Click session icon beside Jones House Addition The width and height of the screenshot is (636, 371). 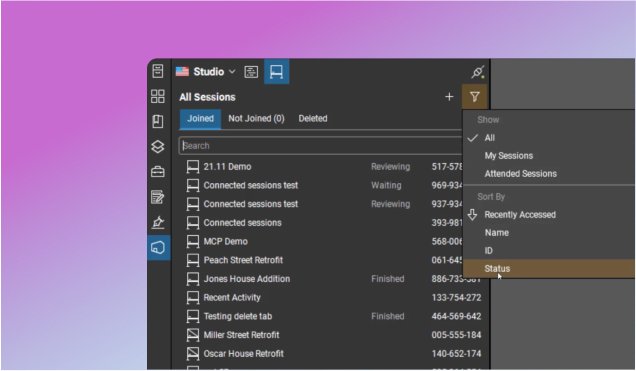(x=193, y=279)
